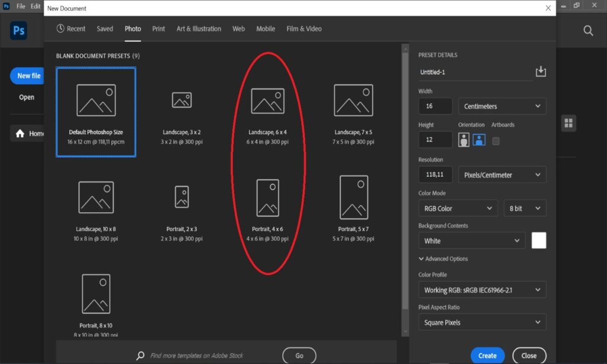Open the RGB Color mode dropdown

pos(458,209)
